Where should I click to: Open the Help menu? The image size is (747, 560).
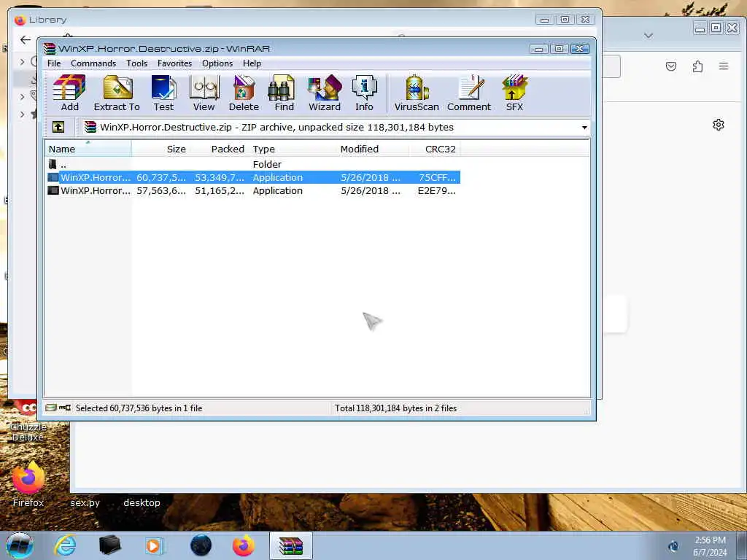[252, 63]
